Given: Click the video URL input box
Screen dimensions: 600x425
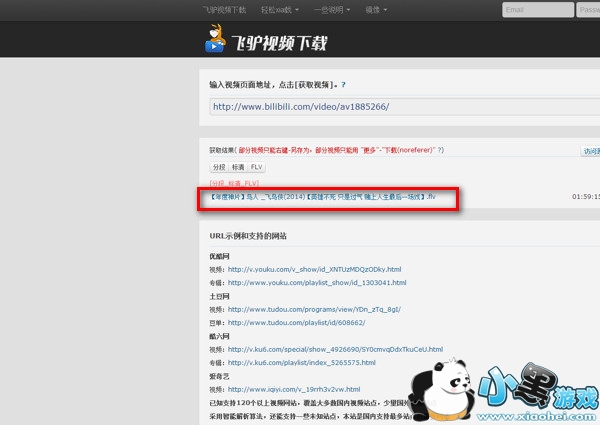Looking at the screenshot, I should (400, 108).
